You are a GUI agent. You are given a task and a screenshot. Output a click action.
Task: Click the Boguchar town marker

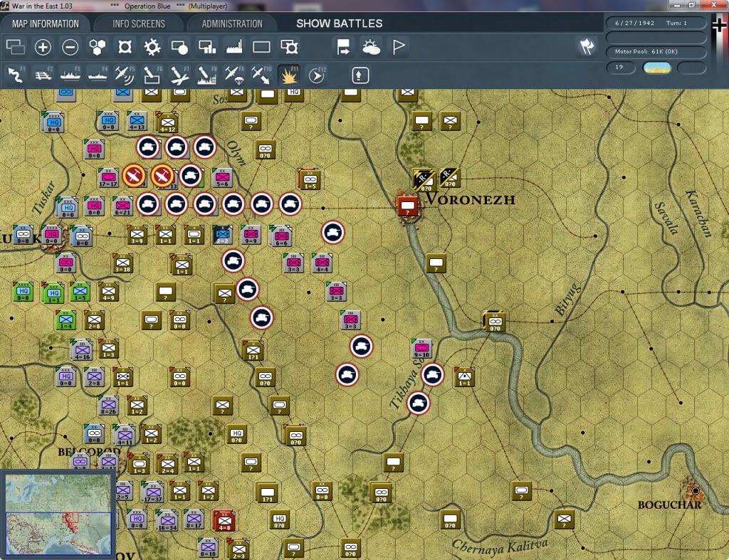695,490
